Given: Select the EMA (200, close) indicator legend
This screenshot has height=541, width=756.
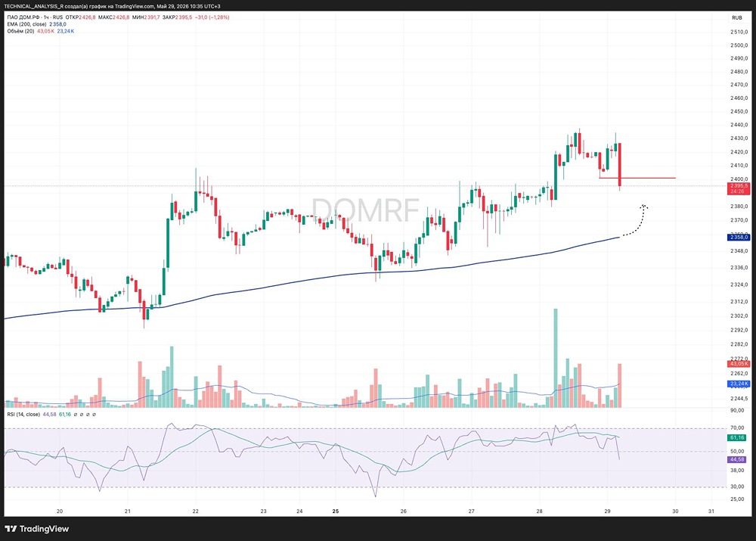Looking at the screenshot, I should [x=26, y=24].
